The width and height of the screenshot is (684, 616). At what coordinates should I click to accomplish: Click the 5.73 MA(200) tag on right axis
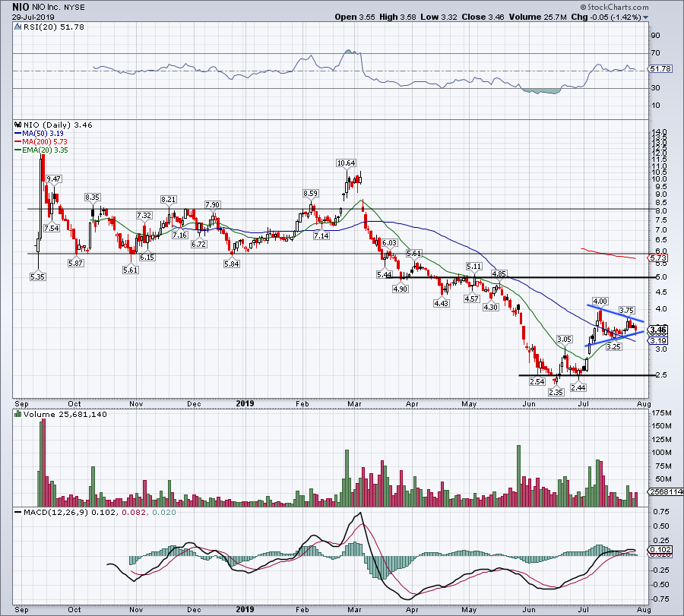[x=659, y=258]
